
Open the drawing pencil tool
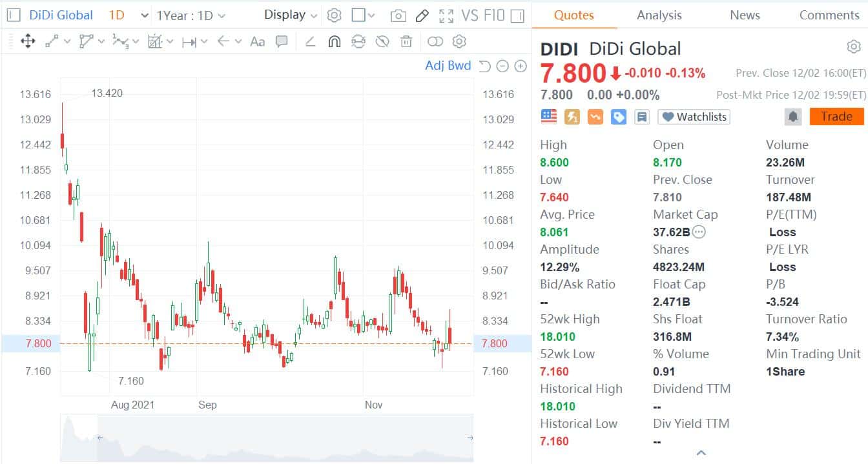point(422,15)
